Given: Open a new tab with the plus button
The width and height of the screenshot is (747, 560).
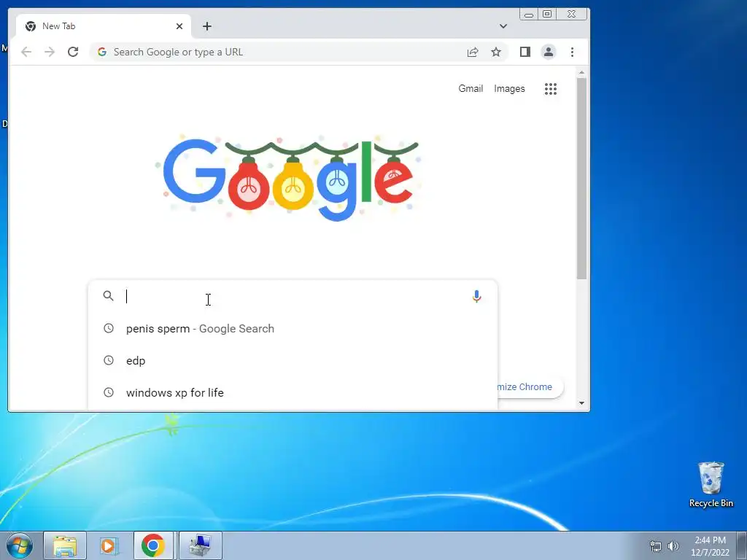Looking at the screenshot, I should (206, 26).
